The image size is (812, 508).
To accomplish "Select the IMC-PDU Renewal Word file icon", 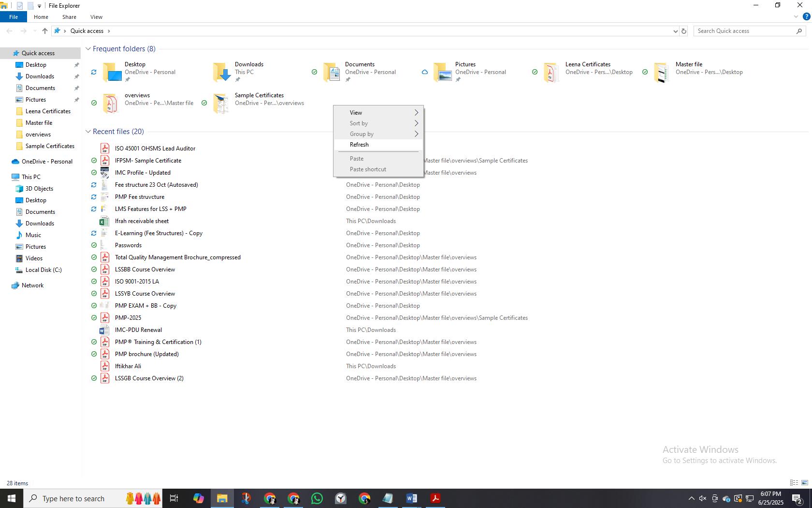I will click(x=104, y=330).
